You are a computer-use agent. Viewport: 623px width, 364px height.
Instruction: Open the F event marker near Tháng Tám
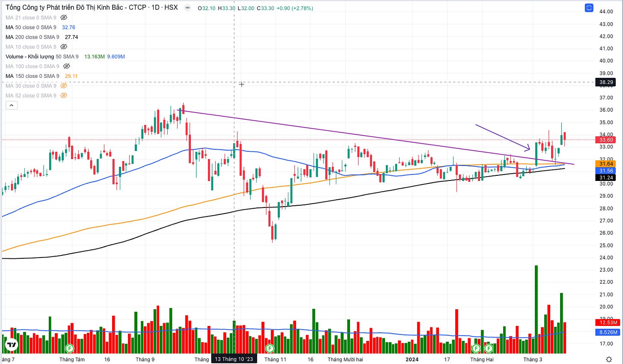click(x=69, y=349)
